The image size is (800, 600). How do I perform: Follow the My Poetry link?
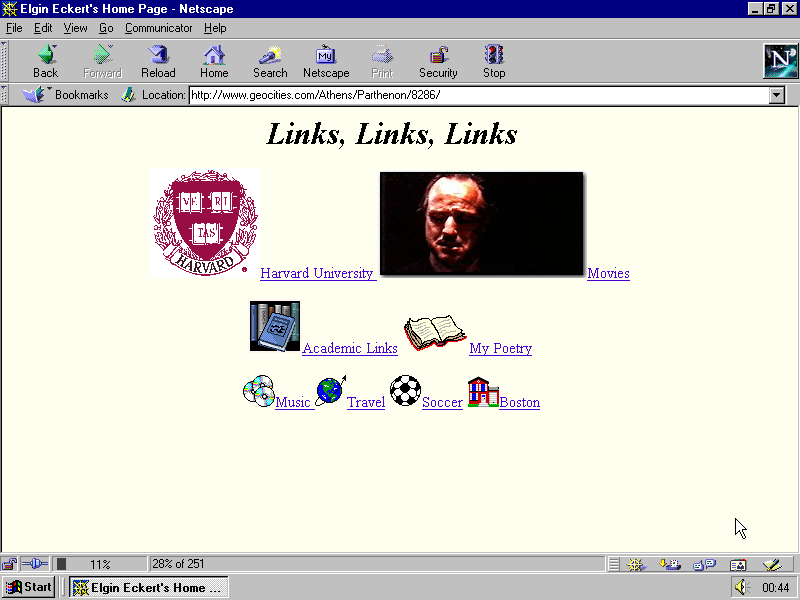point(501,348)
